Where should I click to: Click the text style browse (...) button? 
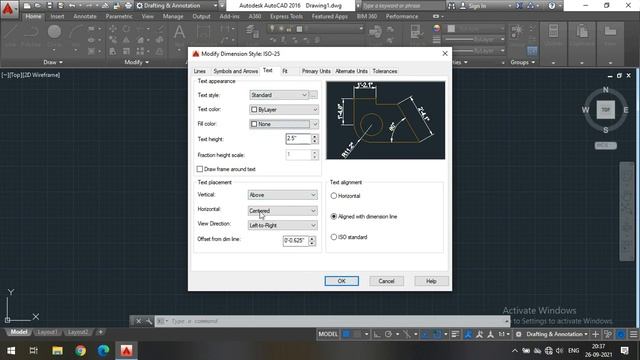click(313, 95)
